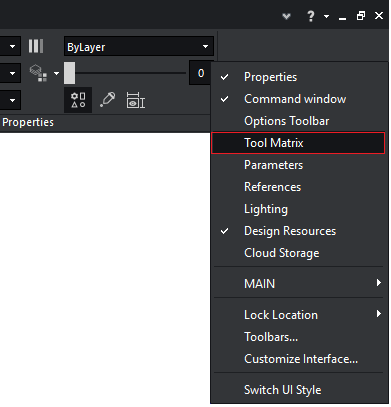
Task: Select the shapes properties icon
Action: pos(78,100)
